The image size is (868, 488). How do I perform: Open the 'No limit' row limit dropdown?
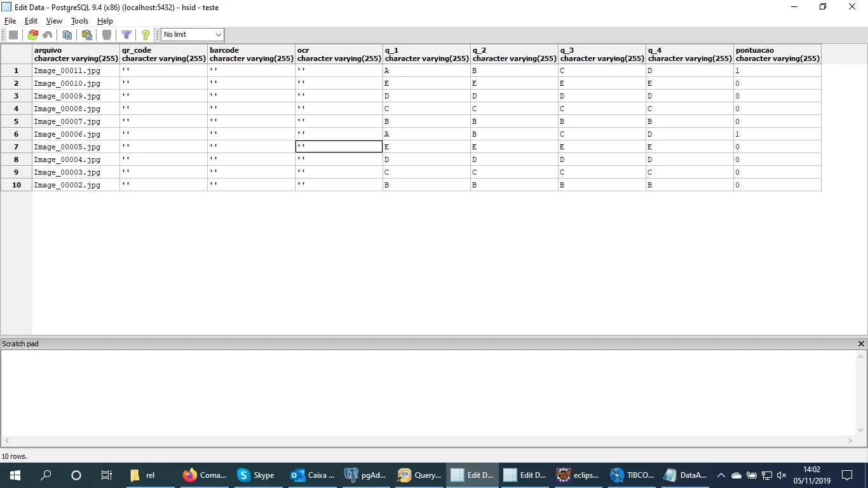(192, 35)
